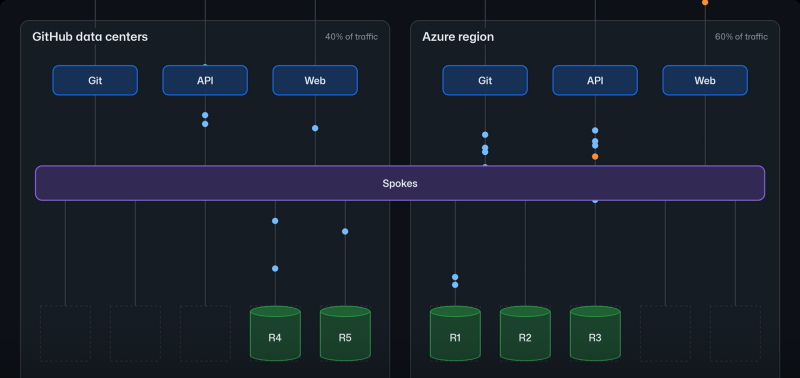Select the R1 replica cylinder
The height and width of the screenshot is (378, 800).
point(455,333)
